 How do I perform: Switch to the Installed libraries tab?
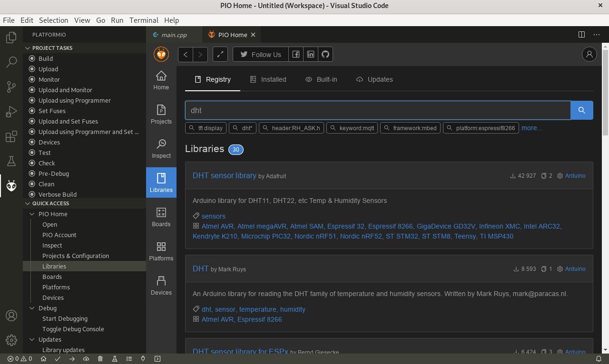(268, 79)
